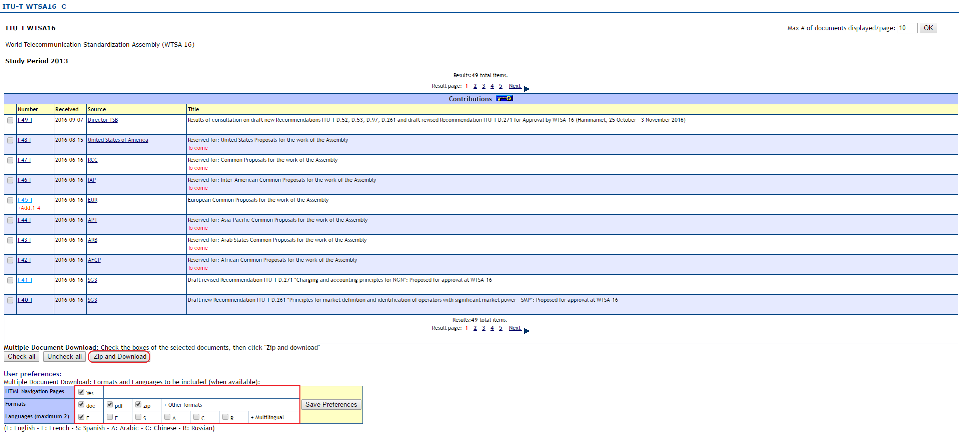Click the Received column header
959x433 pixels.
[67, 109]
